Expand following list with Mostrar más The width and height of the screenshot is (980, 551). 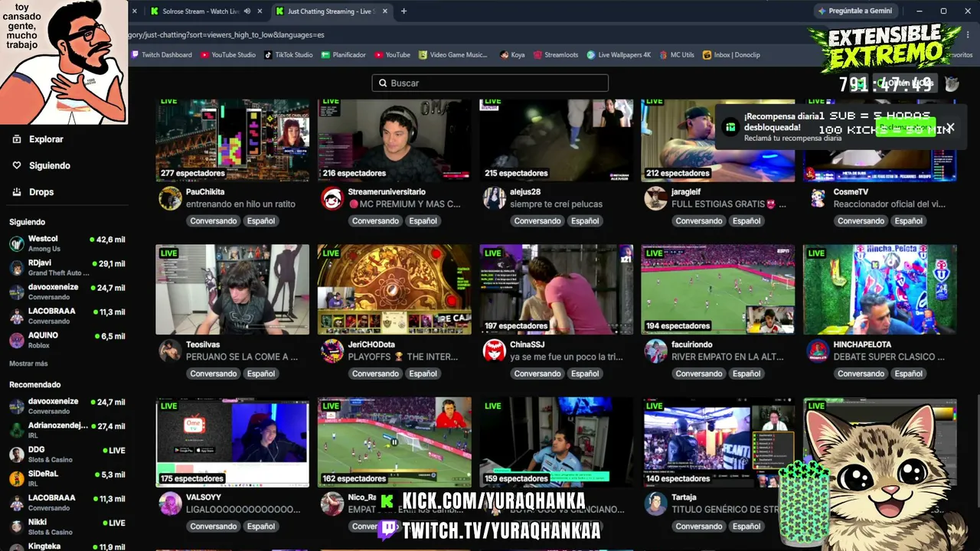coord(28,364)
